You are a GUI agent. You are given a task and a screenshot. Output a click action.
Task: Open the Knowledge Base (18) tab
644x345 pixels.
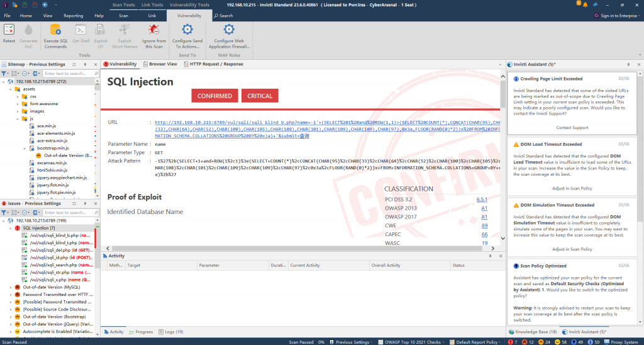pos(533,332)
